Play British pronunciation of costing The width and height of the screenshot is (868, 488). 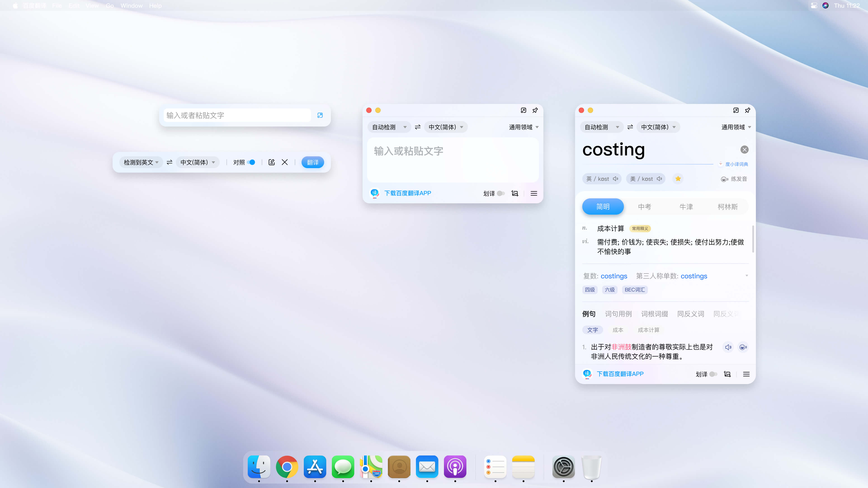[x=616, y=178]
